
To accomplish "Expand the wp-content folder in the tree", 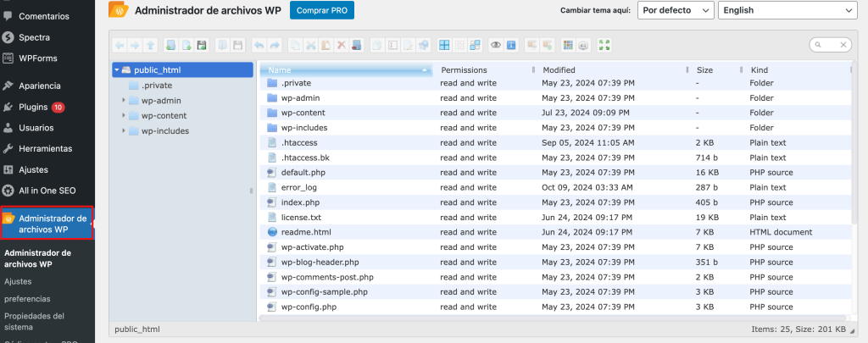I will tap(124, 115).
